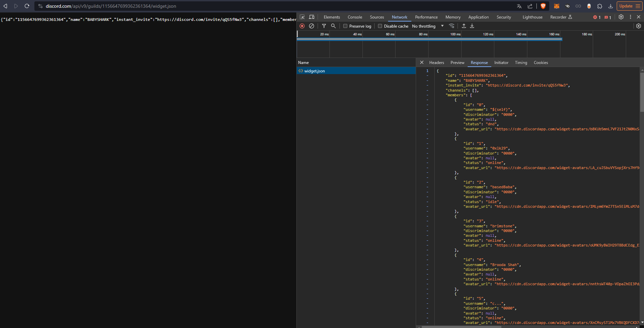Screen dimensions: 644x328
Task: Open Brave Shields lion icon
Action: click(543, 6)
